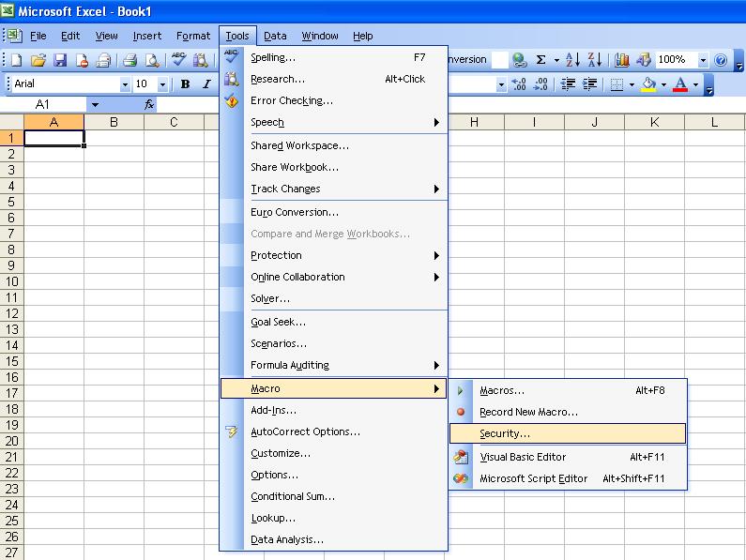Select Data Analysis... menu entry
Image resolution: width=746 pixels, height=560 pixels.
[334, 539]
